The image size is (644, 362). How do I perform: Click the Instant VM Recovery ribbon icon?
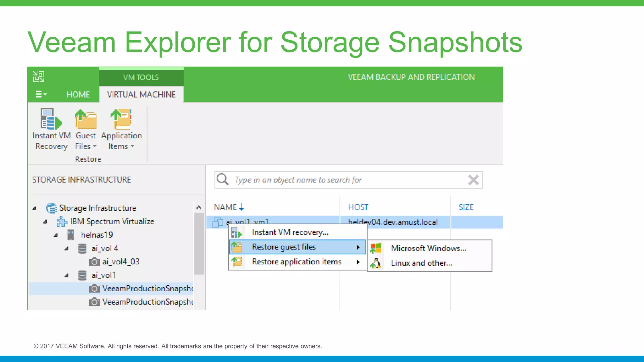[51, 119]
